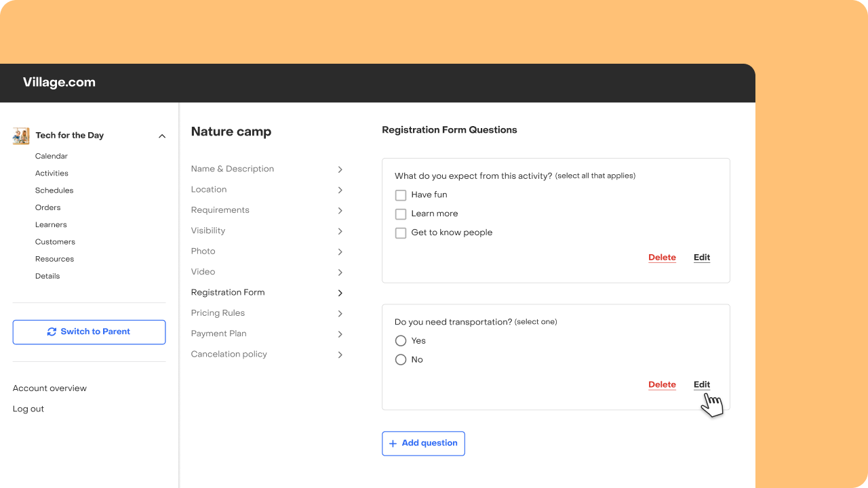Viewport: 868px width, 488px height.
Task: Click the 'Do you need transportation?' question text
Action: click(453, 322)
